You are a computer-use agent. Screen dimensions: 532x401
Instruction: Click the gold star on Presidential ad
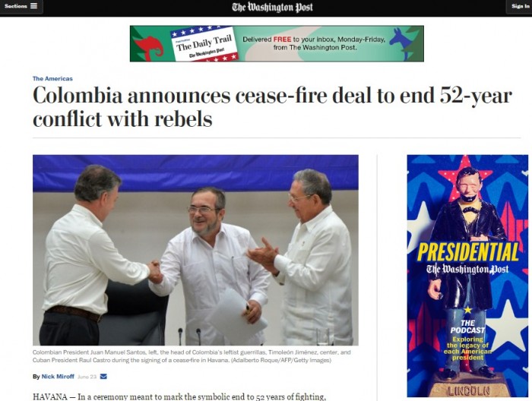(x=468, y=309)
